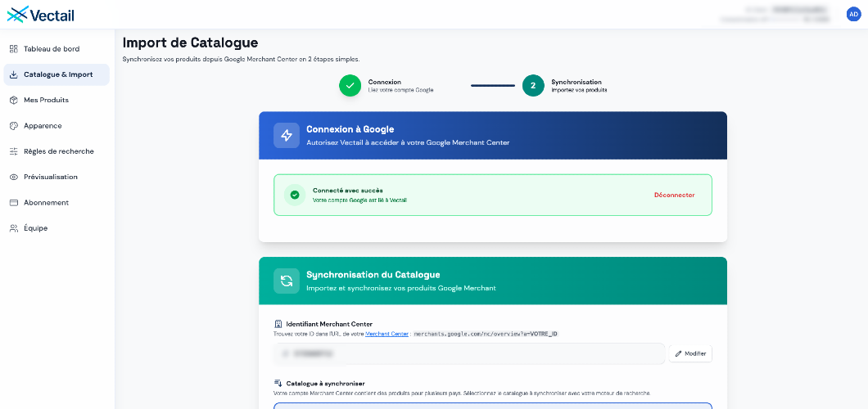The width and height of the screenshot is (868, 409).
Task: Click the sync arrows icon in Synchronisation header
Action: click(x=287, y=281)
